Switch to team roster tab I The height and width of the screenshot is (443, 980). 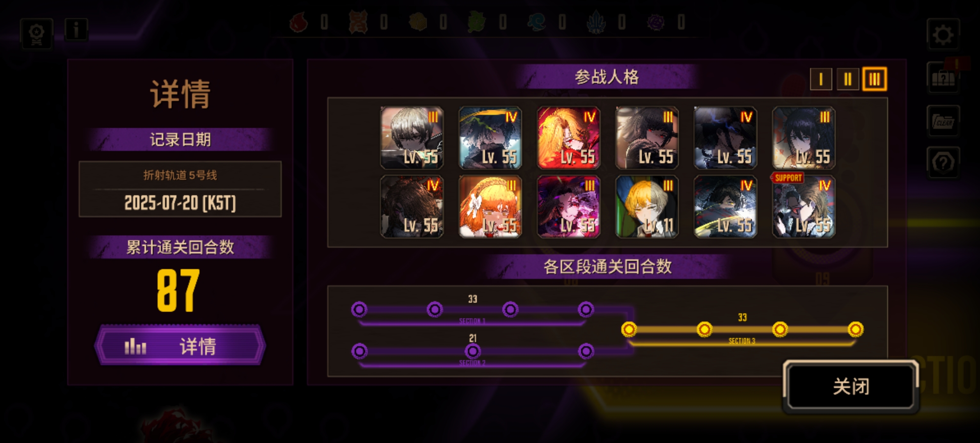[821, 79]
